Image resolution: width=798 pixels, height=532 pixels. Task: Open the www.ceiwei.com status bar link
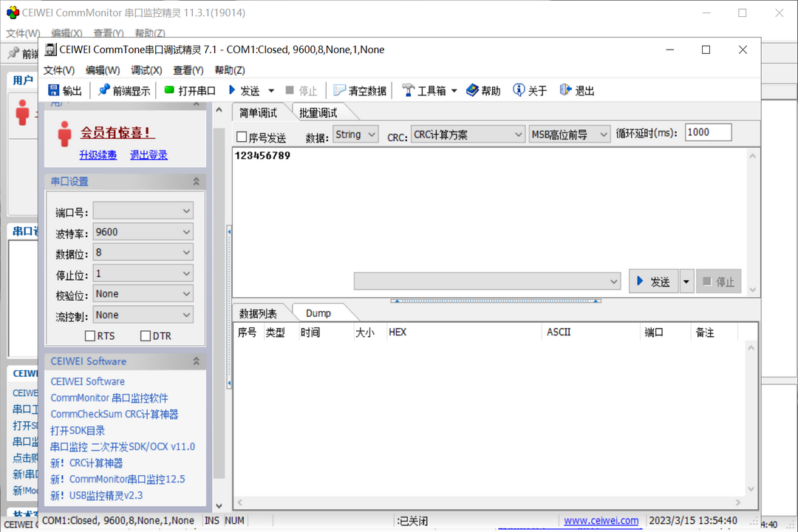(601, 520)
